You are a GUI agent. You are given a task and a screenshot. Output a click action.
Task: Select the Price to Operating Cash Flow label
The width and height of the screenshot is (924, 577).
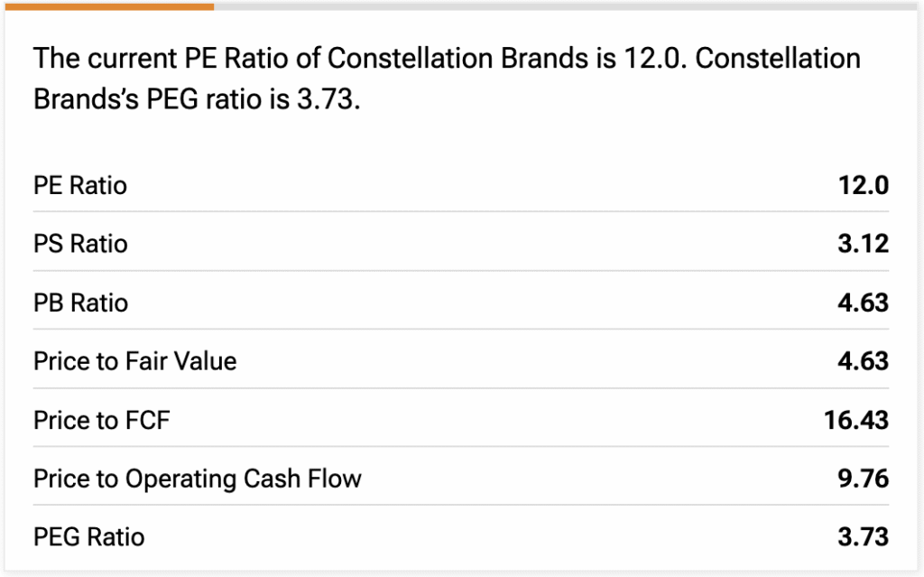coord(198,479)
